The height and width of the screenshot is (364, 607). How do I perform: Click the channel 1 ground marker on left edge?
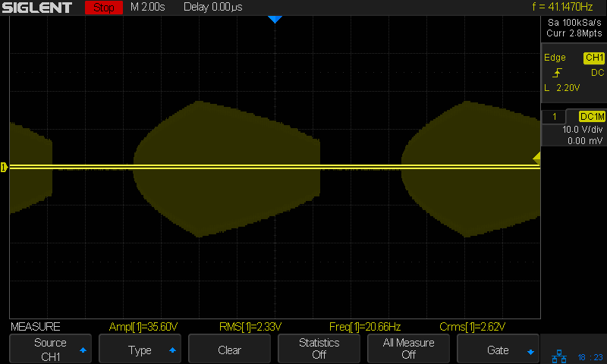click(4, 167)
